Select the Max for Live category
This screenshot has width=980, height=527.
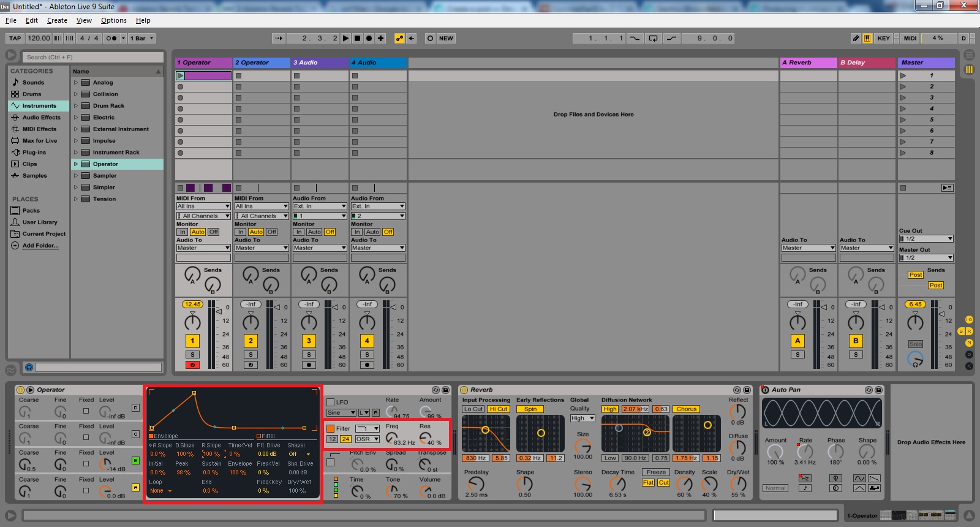click(x=40, y=141)
